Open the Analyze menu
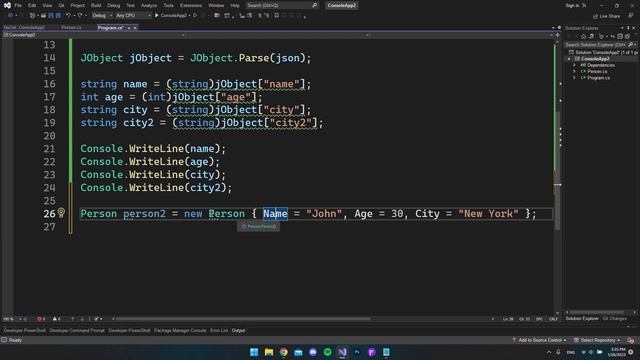Viewport: 640px width, 360px height. pyautogui.click(x=149, y=6)
